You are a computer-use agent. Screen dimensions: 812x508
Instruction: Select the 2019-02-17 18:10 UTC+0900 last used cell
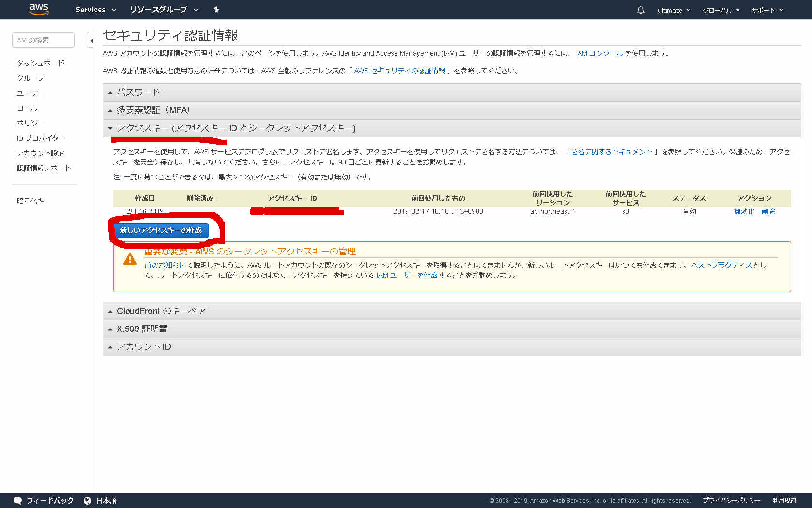tap(438, 211)
